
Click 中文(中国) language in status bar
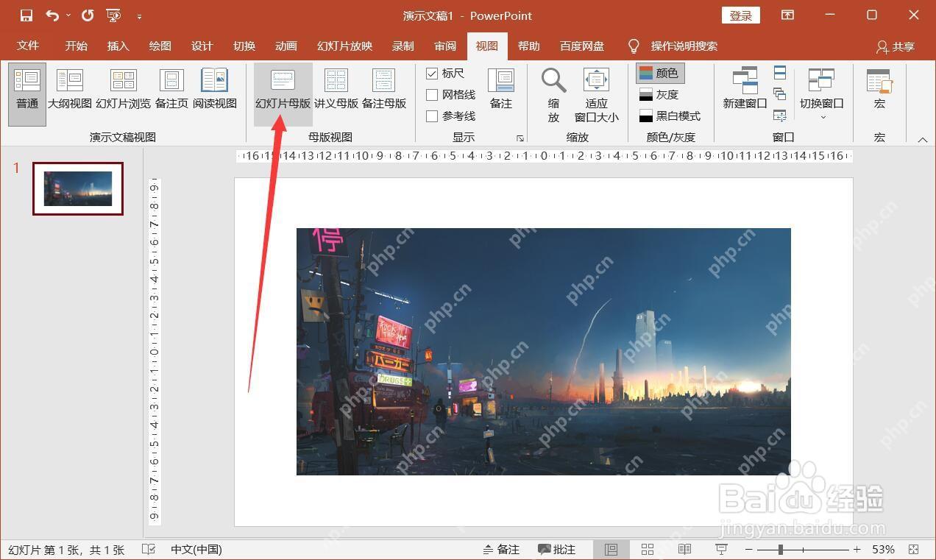(196, 549)
